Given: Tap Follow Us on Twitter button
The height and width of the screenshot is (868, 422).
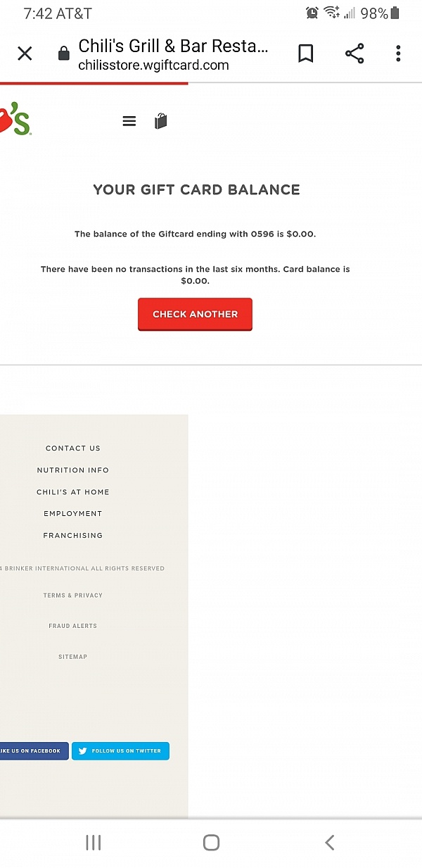Looking at the screenshot, I should click(x=120, y=751).
